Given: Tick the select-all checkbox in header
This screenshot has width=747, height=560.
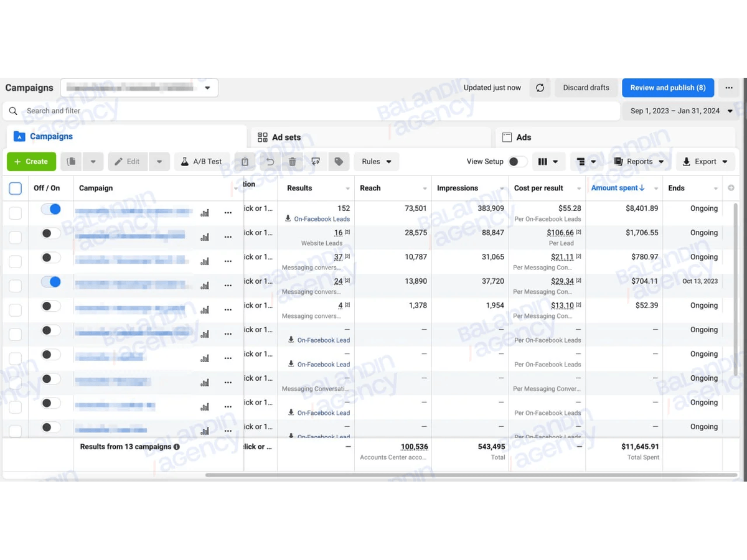Looking at the screenshot, I should coord(16,188).
